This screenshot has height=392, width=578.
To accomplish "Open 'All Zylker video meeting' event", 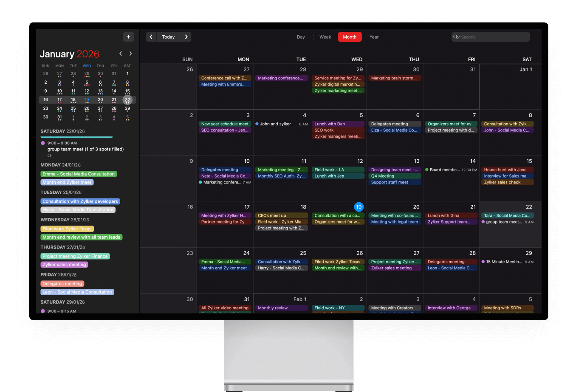I will (x=225, y=308).
